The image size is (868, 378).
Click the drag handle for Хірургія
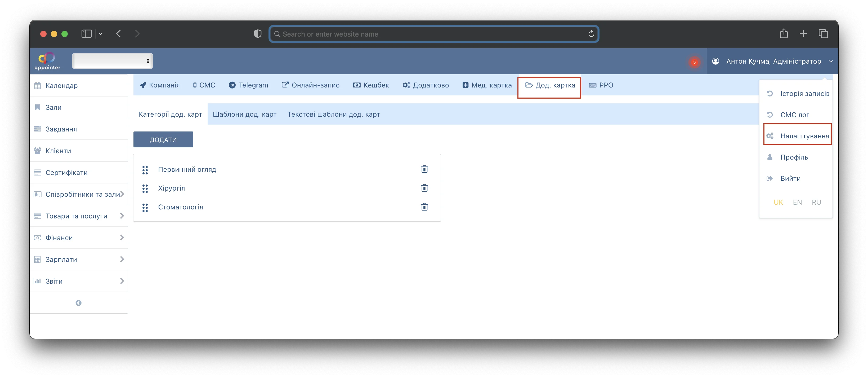[145, 188]
